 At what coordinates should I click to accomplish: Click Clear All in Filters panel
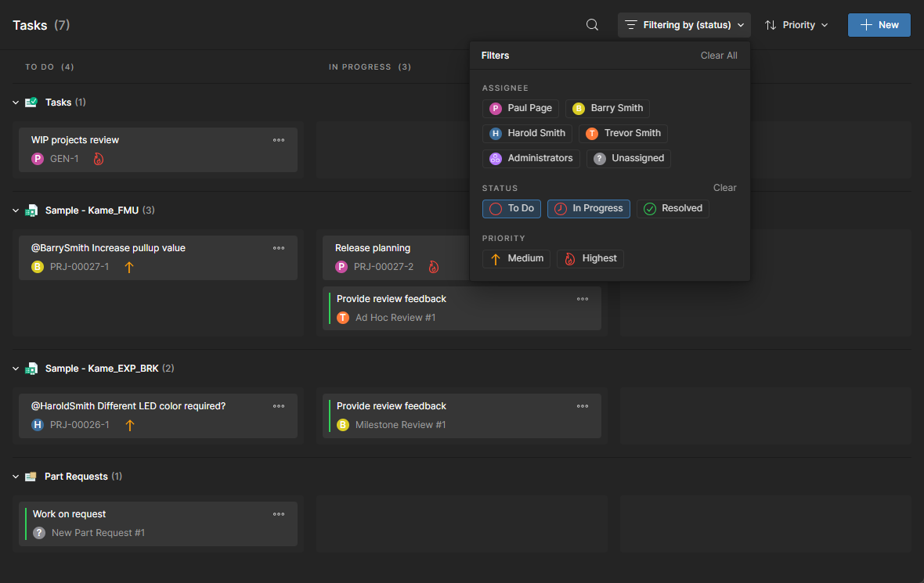[x=719, y=56]
